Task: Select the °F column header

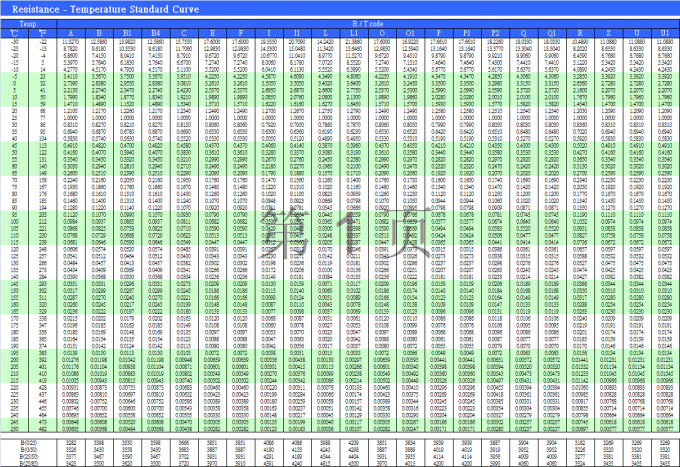Action: coord(42,31)
